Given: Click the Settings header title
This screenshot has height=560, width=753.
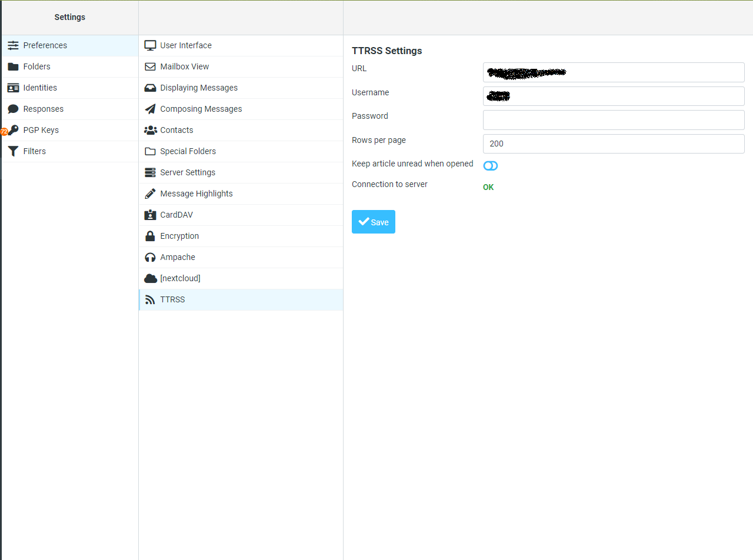Looking at the screenshot, I should point(70,17).
